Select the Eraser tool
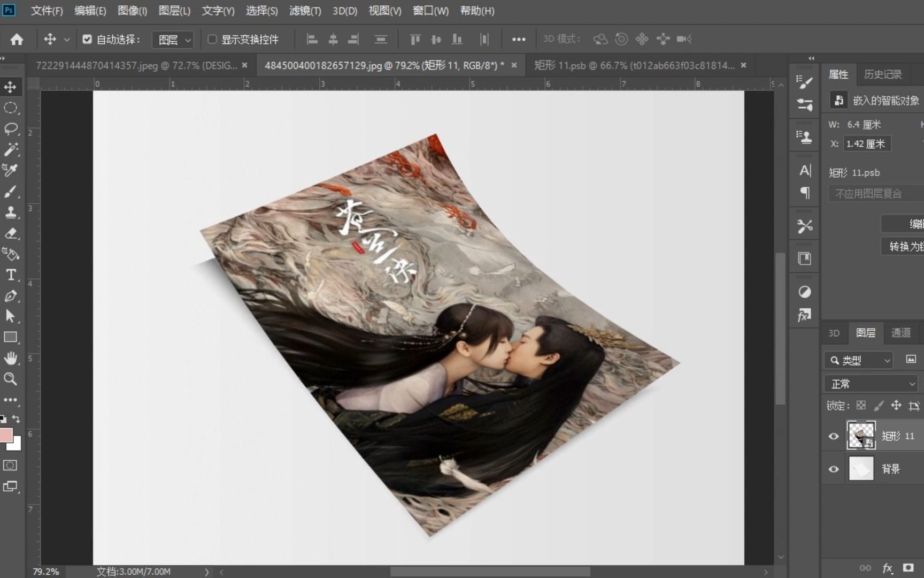 point(10,233)
